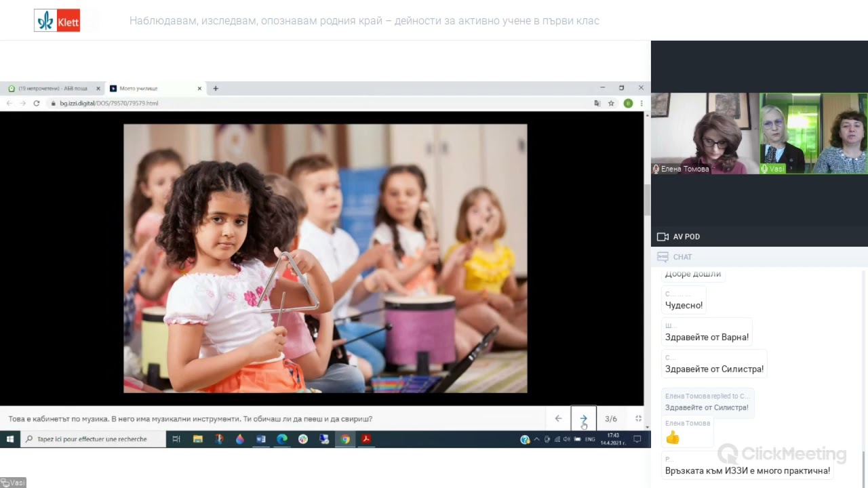This screenshot has width=868, height=488.
Task: Click the webinar title text at top
Action: tap(364, 21)
